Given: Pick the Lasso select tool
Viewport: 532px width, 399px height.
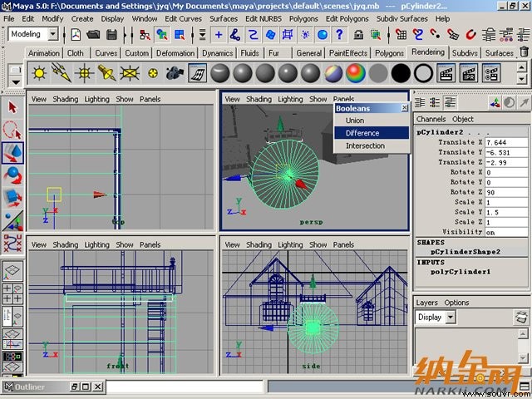Looking at the screenshot, I should tap(13, 131).
